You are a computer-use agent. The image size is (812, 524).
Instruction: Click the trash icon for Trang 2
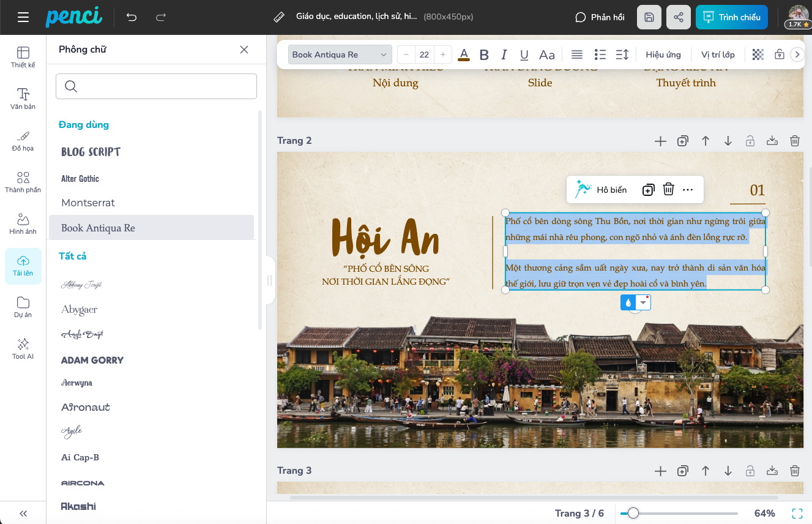[x=794, y=141]
